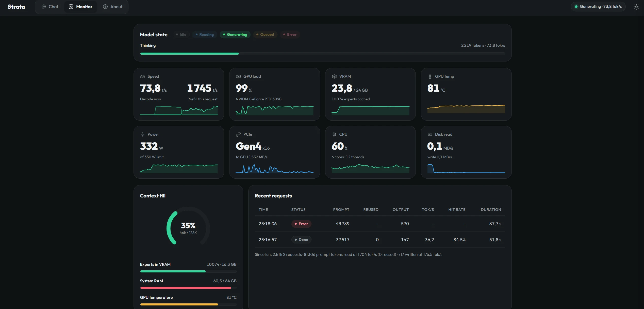Click the Disk read drive icon

pos(430,134)
